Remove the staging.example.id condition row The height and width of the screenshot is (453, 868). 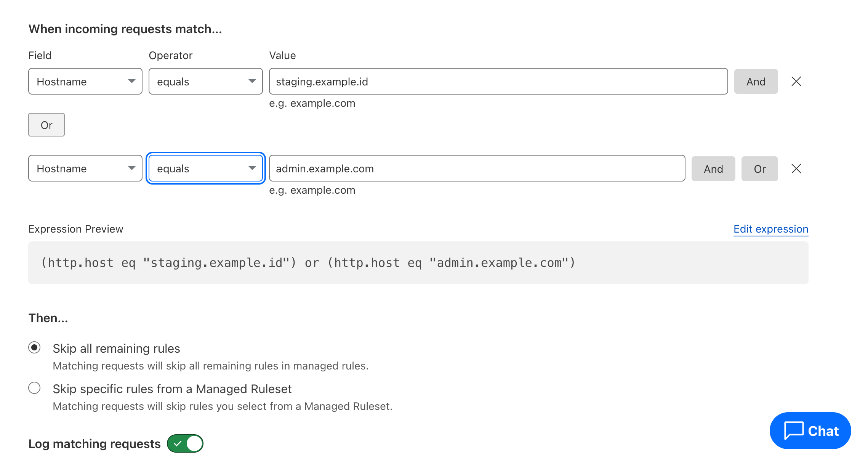pyautogui.click(x=796, y=81)
